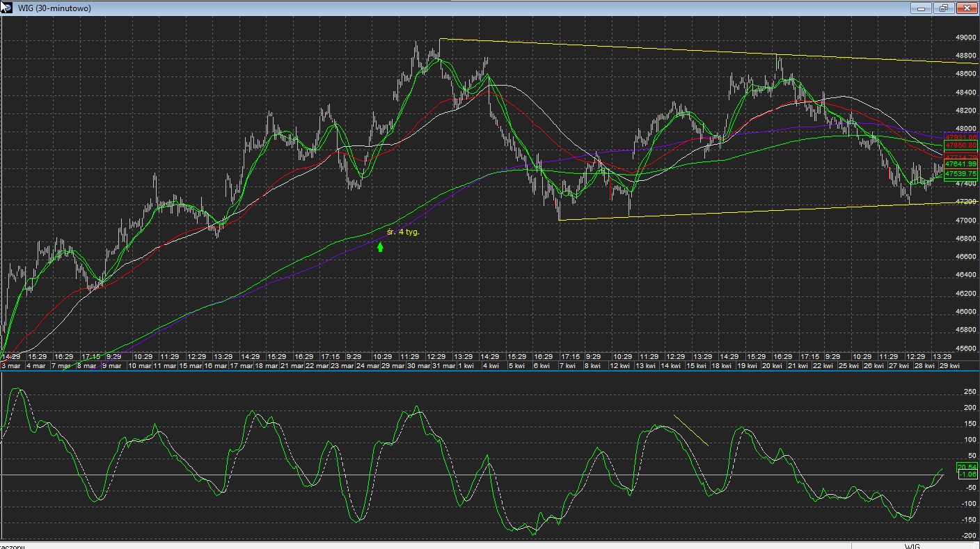The height and width of the screenshot is (549, 980).
Task: Click the green 47539.75 value label
Action: pos(961,173)
